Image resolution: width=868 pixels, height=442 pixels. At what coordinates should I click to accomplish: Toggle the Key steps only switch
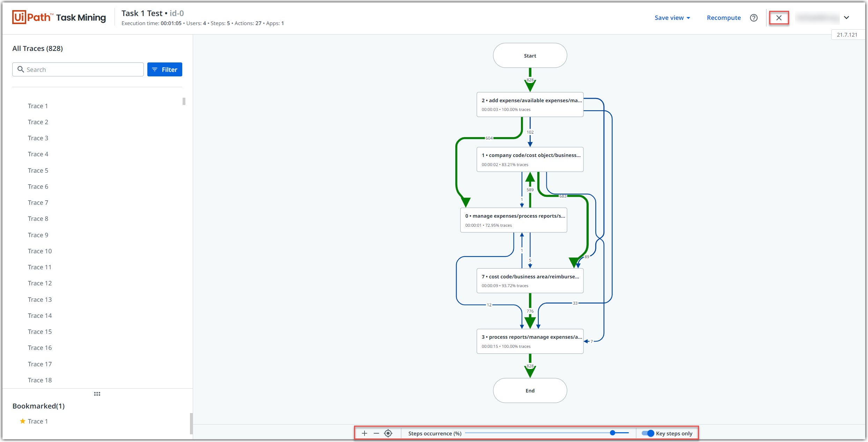tap(648, 433)
